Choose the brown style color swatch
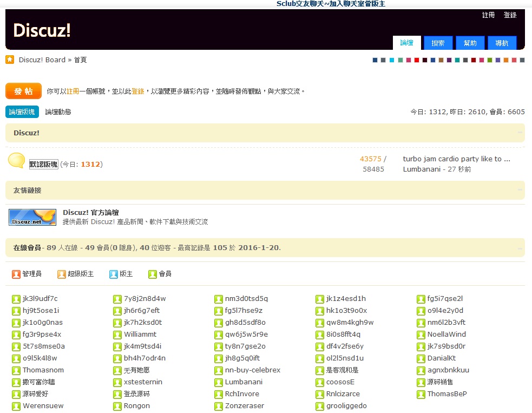532x413 pixels. point(441,60)
